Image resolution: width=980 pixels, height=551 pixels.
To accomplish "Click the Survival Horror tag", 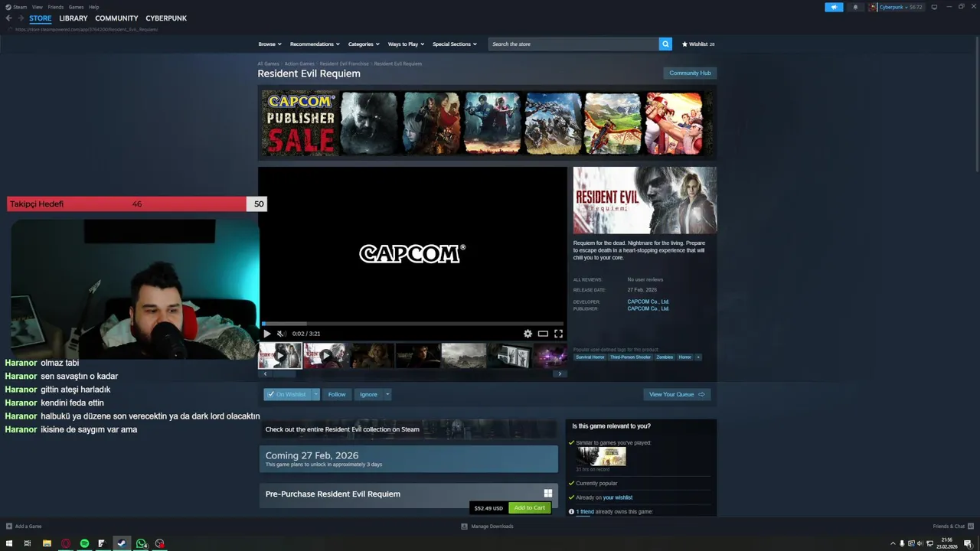I will point(590,357).
